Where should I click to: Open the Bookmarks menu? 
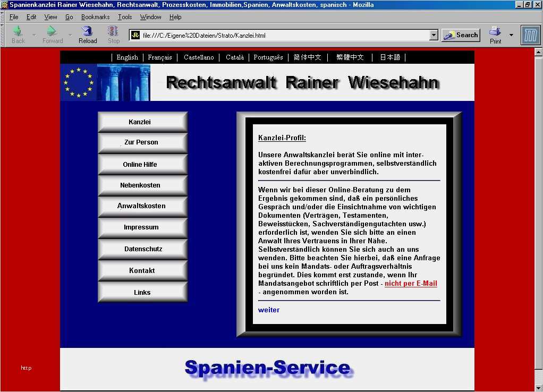pyautogui.click(x=95, y=17)
